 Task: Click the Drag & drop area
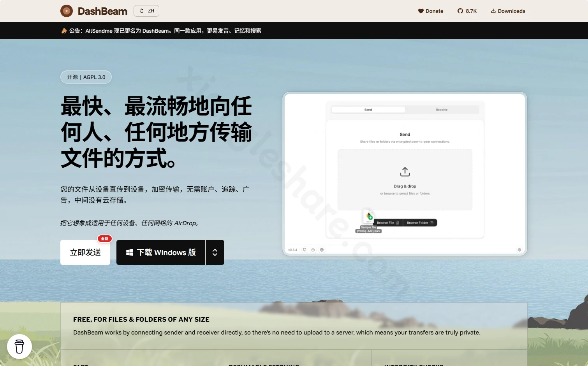[x=405, y=180]
